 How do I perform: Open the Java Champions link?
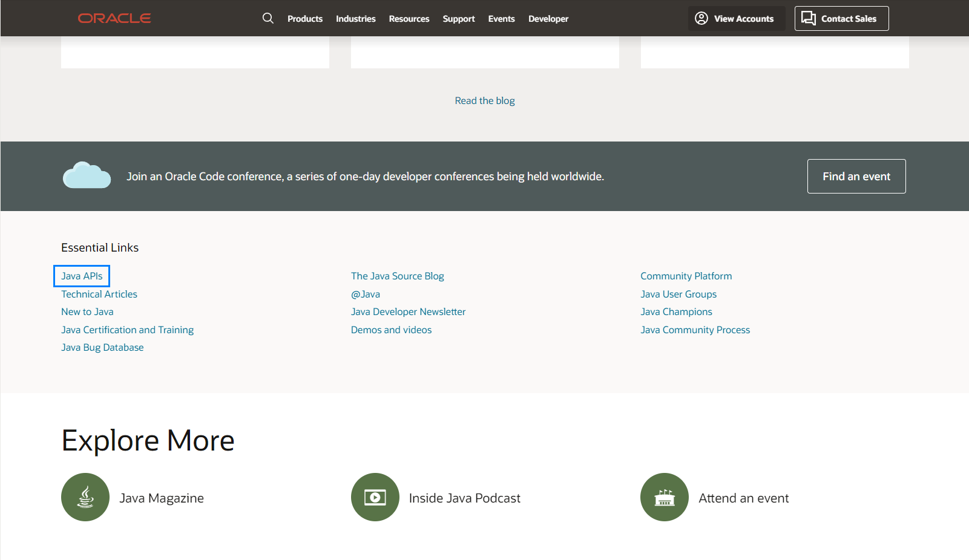(x=677, y=311)
